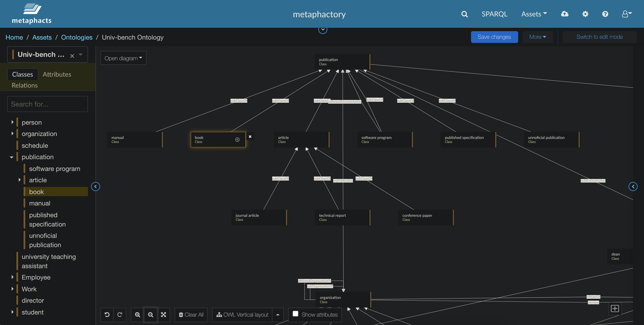644x325 pixels.
Task: Open the SPARQL menu item
Action: pos(494,14)
